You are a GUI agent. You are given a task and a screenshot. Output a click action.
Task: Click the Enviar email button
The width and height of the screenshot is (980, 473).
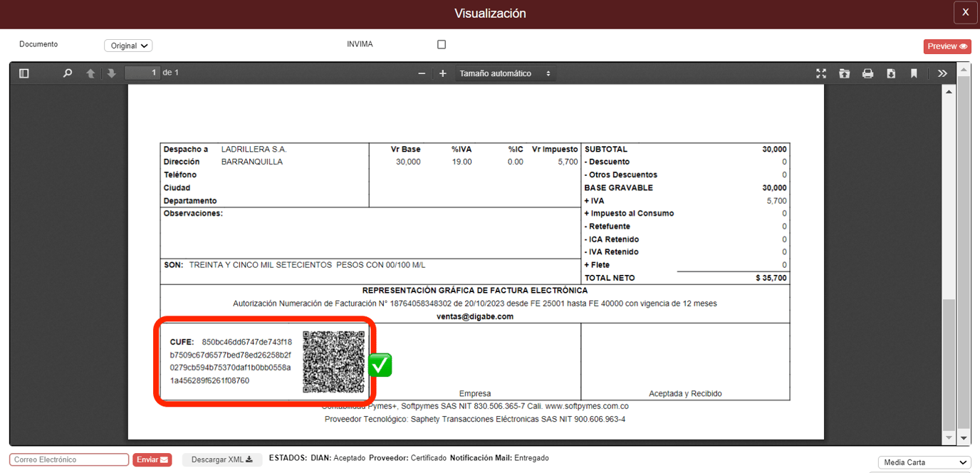point(152,459)
